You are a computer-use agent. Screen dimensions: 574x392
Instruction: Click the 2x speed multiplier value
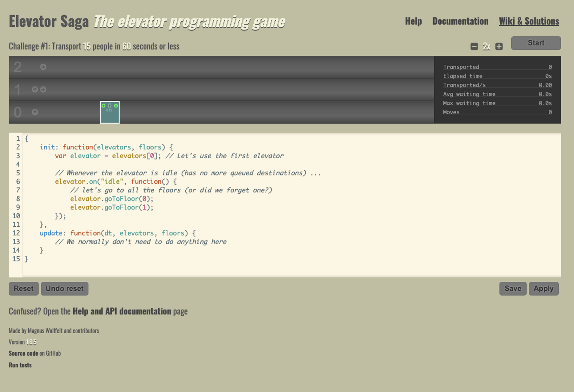coord(487,47)
